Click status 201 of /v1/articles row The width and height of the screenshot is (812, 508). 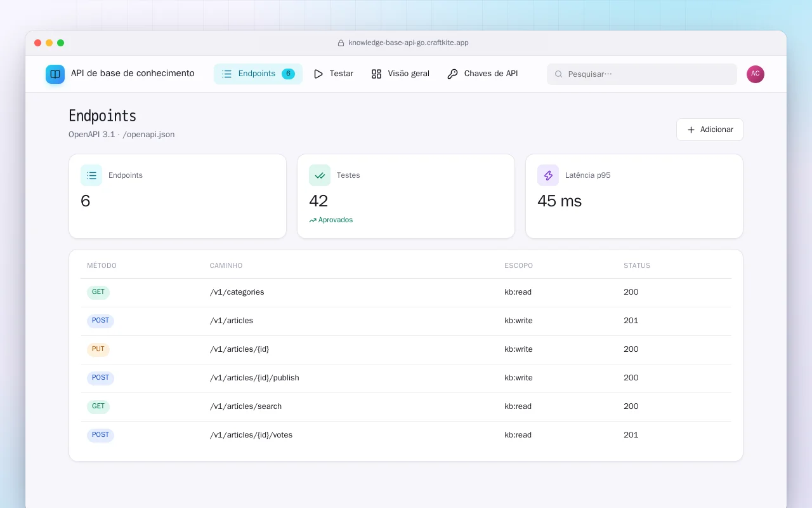point(631,321)
